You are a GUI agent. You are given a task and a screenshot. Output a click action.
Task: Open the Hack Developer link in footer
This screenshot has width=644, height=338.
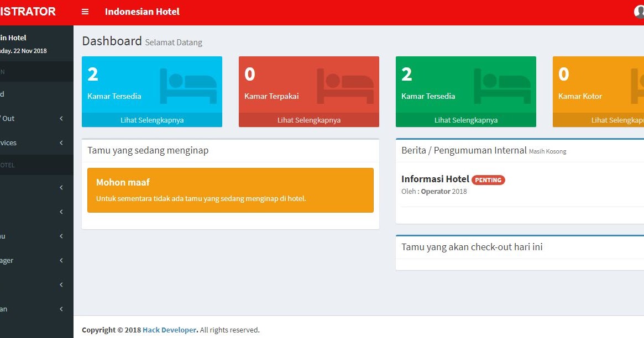[169, 330]
